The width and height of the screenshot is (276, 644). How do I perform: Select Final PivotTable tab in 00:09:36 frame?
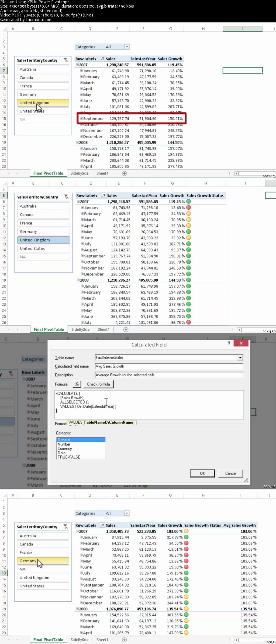[x=48, y=639]
